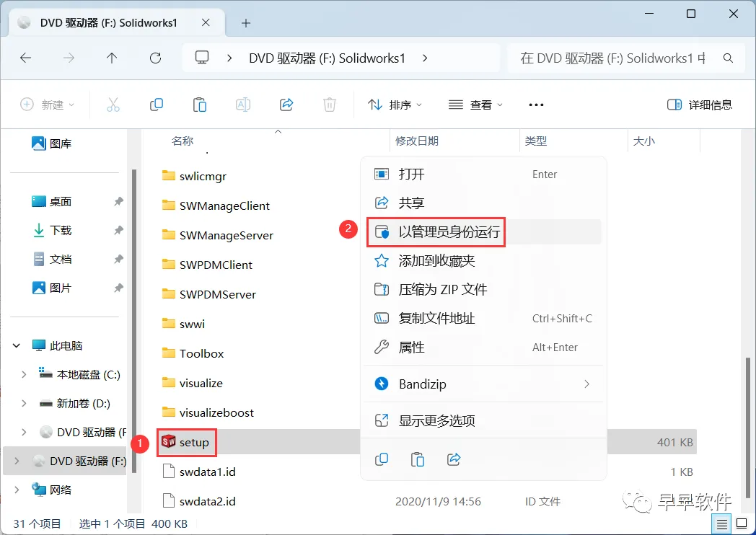Click file list vertical scrollbar
The image size is (756, 535).
click(x=748, y=427)
